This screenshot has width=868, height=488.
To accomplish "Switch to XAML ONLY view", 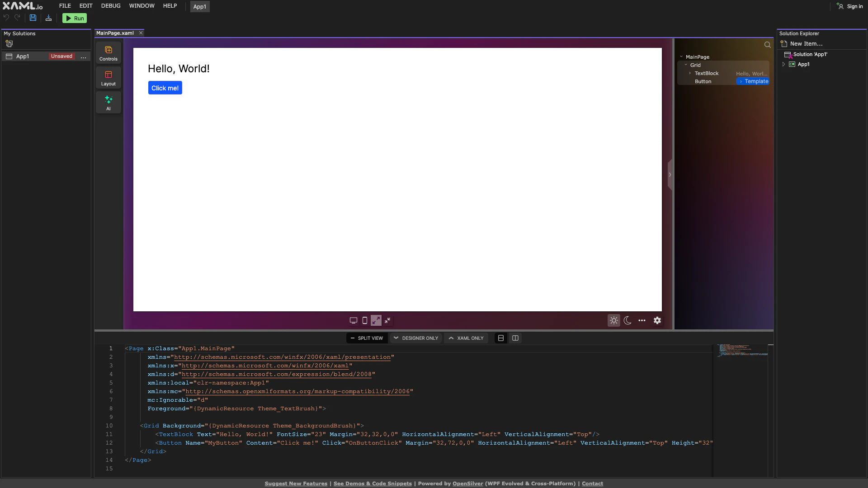I will (x=466, y=338).
